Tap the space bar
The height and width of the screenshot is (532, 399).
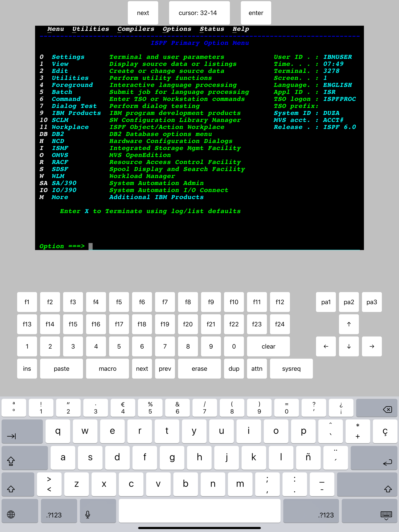199,511
